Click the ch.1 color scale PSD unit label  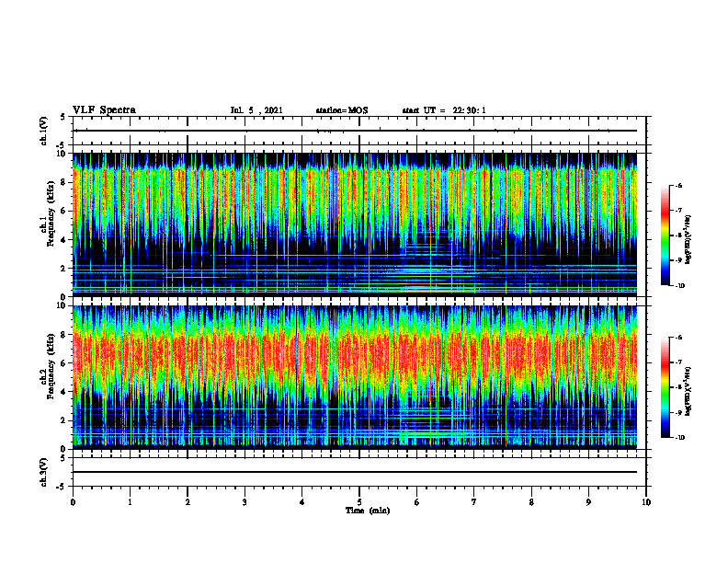click(688, 239)
